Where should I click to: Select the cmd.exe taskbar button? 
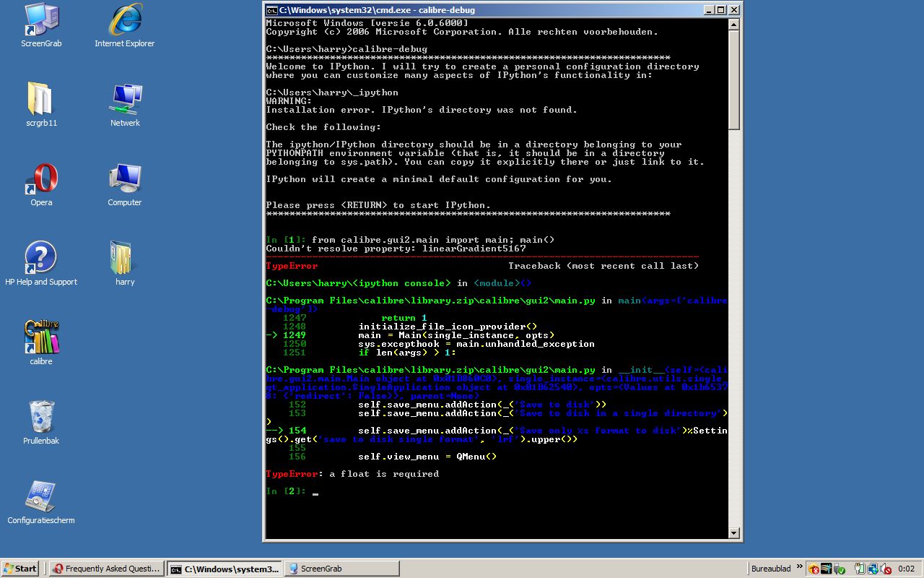[225, 569]
